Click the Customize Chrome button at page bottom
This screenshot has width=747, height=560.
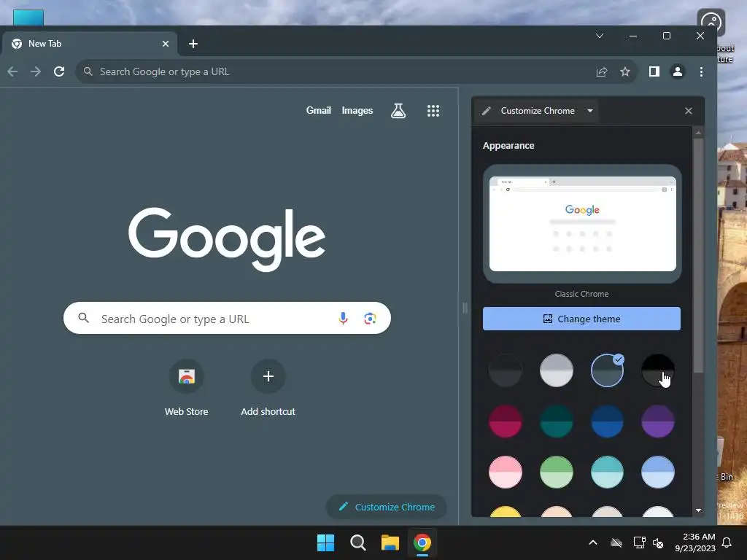click(387, 507)
